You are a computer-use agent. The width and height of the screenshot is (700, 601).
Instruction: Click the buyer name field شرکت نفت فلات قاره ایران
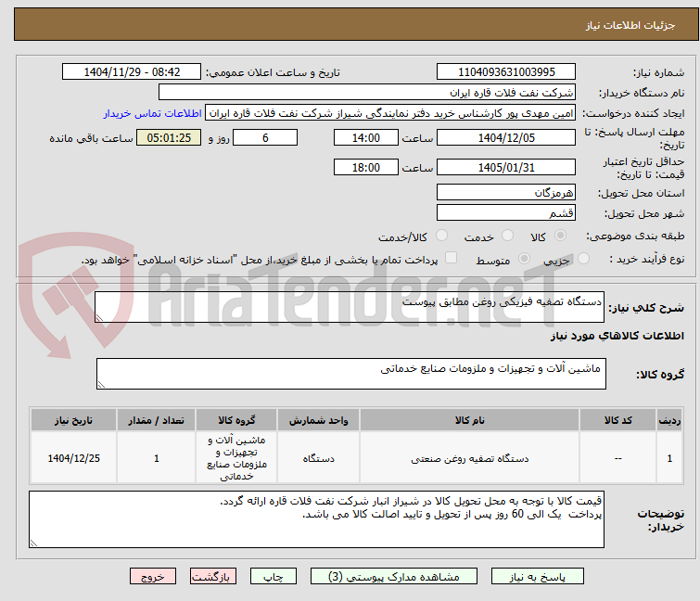click(x=366, y=93)
